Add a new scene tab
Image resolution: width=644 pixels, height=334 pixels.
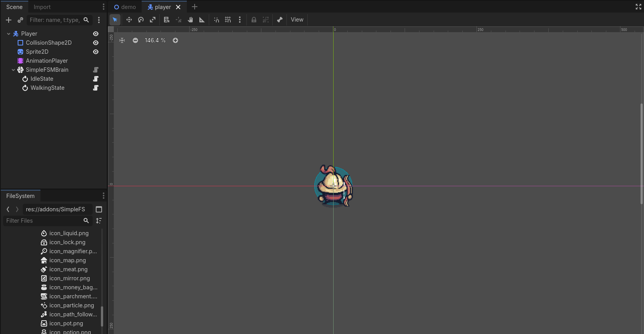(x=194, y=7)
